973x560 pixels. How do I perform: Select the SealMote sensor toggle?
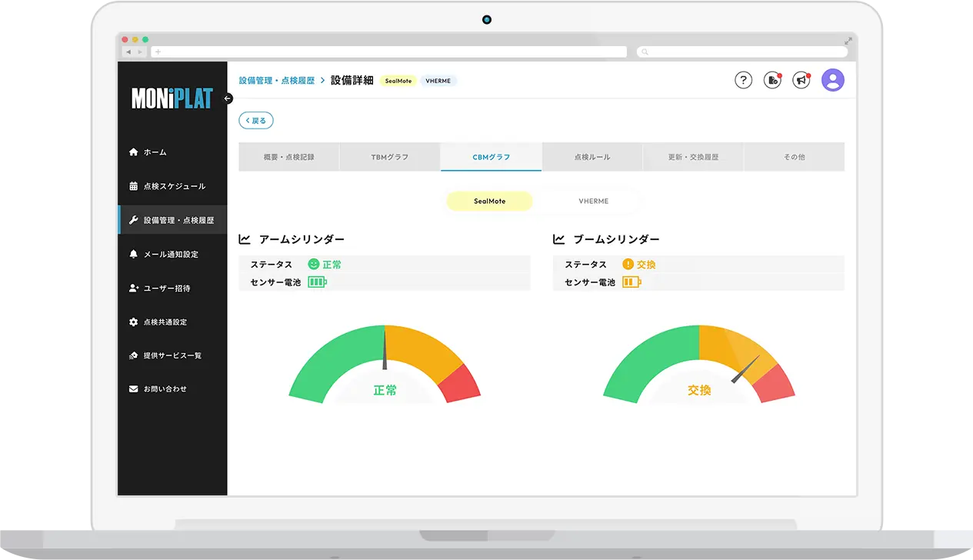pos(490,201)
